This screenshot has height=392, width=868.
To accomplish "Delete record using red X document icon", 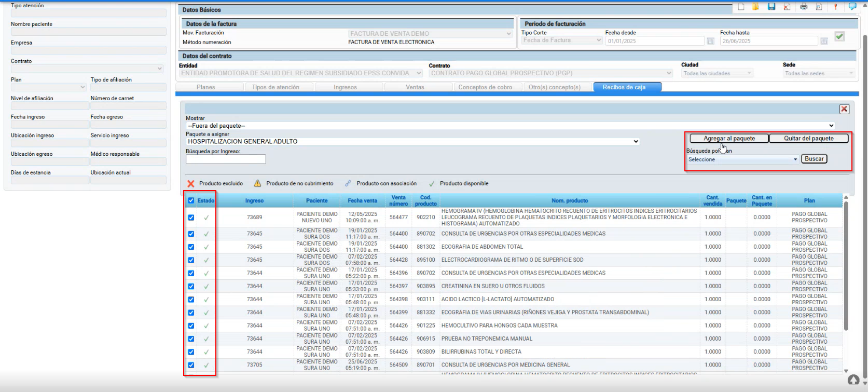I will coord(787,7).
